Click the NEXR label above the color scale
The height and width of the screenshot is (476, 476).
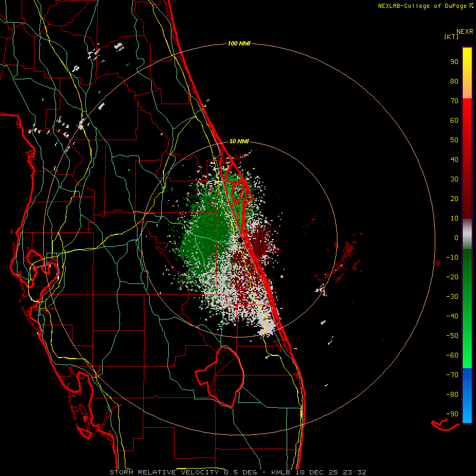click(464, 31)
